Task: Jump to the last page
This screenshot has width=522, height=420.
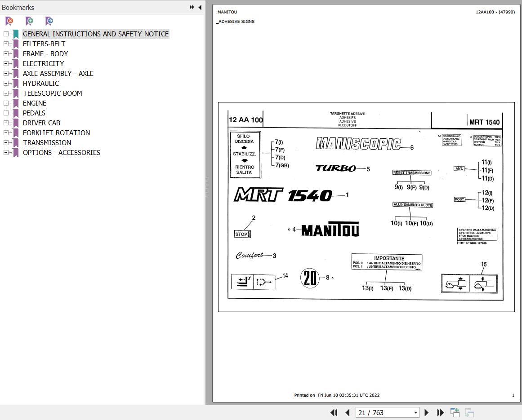Action: click(x=441, y=413)
